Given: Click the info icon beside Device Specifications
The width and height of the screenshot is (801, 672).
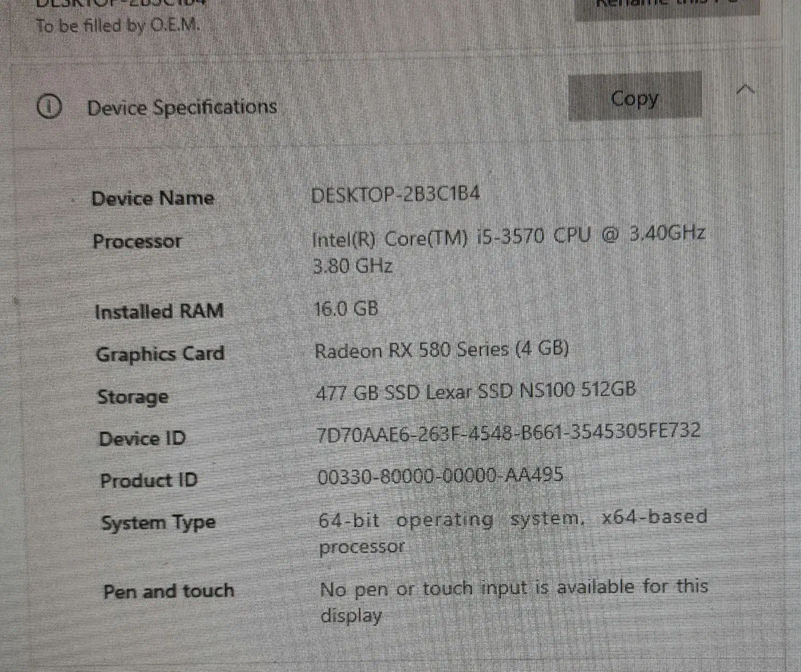Looking at the screenshot, I should click(49, 107).
